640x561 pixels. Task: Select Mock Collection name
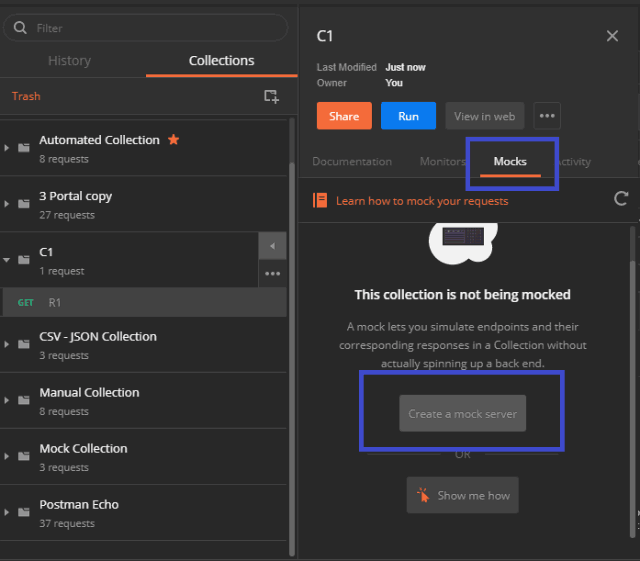(x=83, y=448)
